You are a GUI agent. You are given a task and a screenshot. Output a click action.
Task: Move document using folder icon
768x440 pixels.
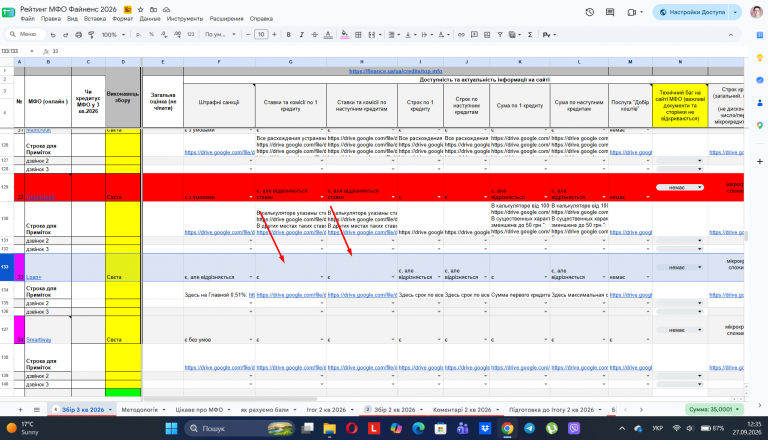coord(153,9)
